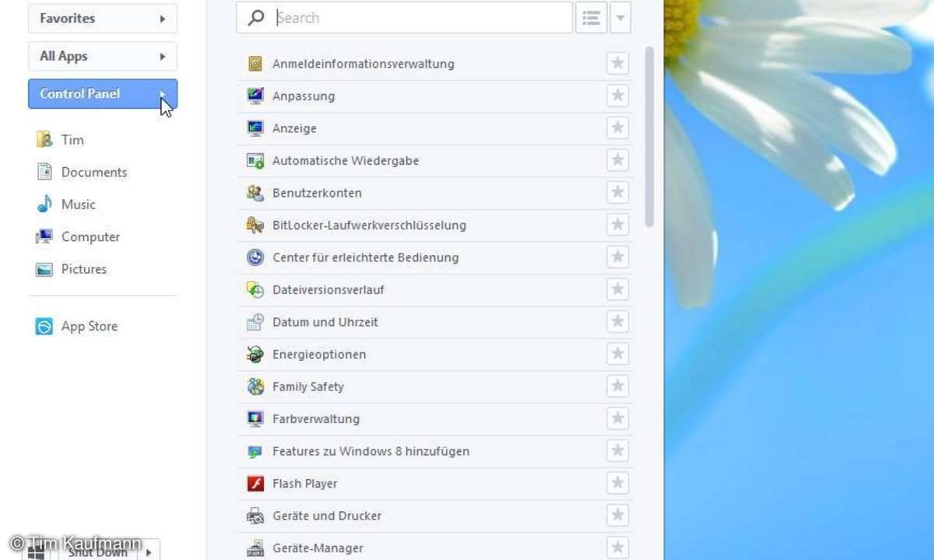Click the Family Safety icon
The image size is (934, 560).
(255, 387)
